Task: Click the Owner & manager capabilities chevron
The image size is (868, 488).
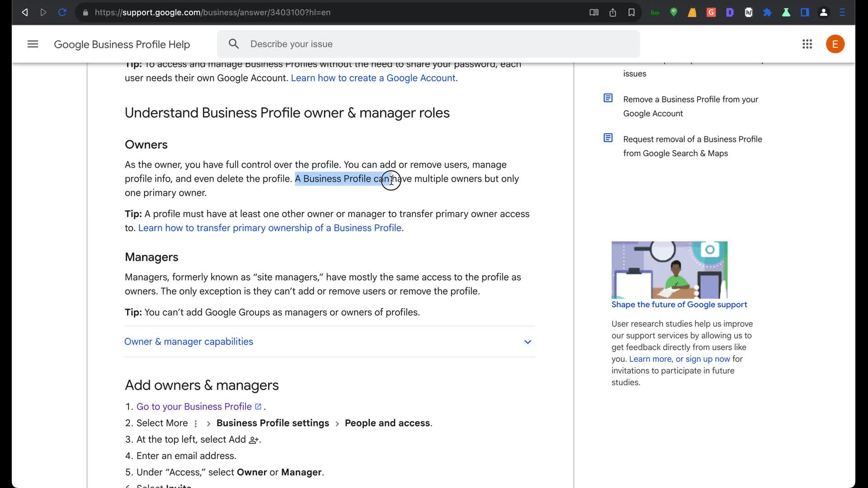Action: (x=528, y=342)
